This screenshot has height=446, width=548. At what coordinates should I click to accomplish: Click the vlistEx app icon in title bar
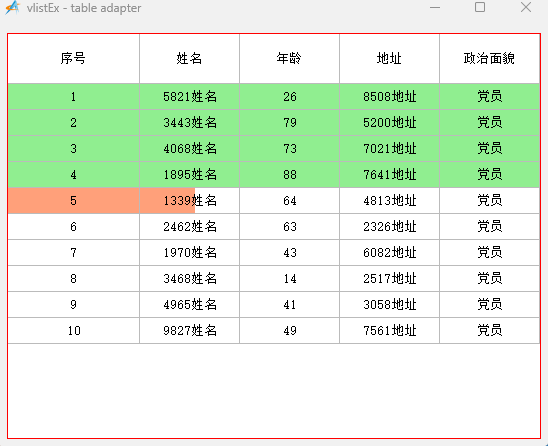coord(12,8)
